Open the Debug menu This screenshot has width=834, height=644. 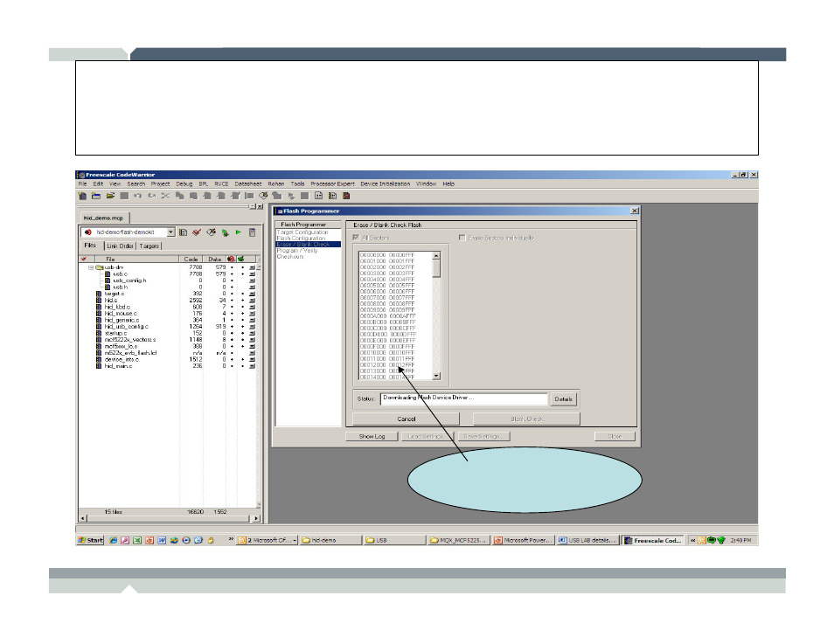[184, 184]
